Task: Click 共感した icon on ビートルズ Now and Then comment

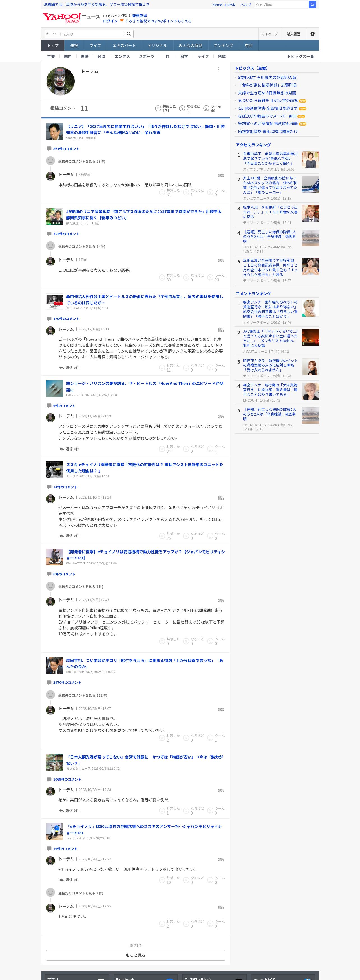Action: (162, 368)
